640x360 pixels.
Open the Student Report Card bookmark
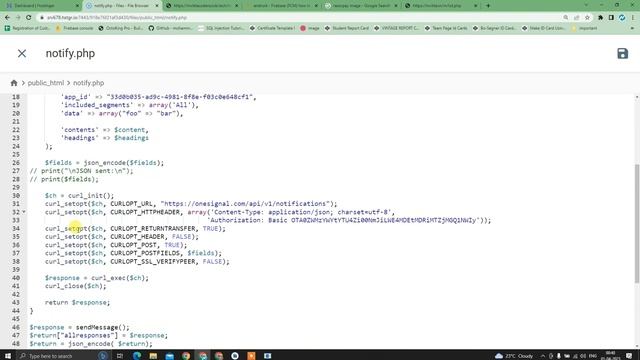pos(347,28)
